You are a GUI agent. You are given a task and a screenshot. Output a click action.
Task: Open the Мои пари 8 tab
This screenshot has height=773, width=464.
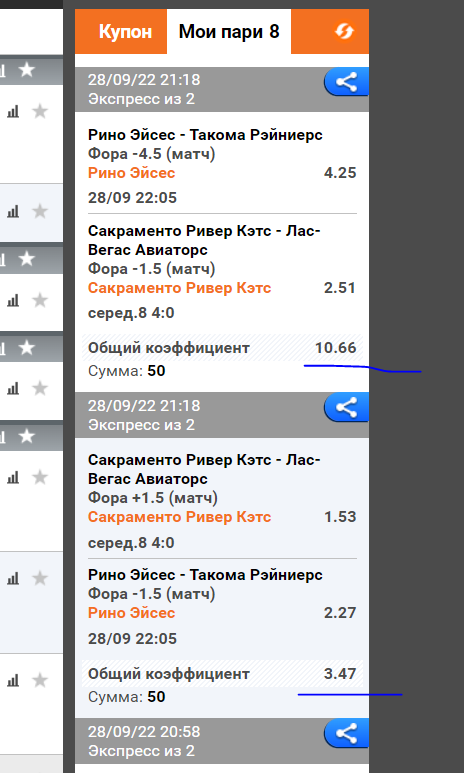coord(229,32)
